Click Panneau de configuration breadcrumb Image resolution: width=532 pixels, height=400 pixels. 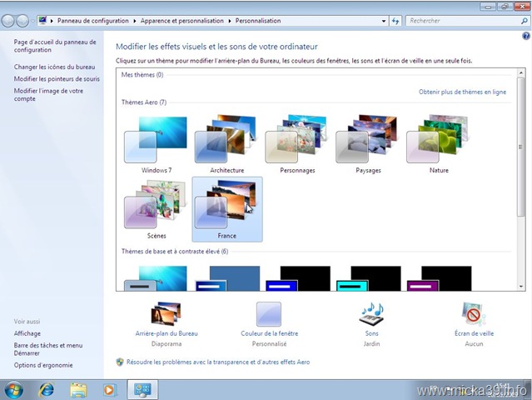[x=93, y=21]
